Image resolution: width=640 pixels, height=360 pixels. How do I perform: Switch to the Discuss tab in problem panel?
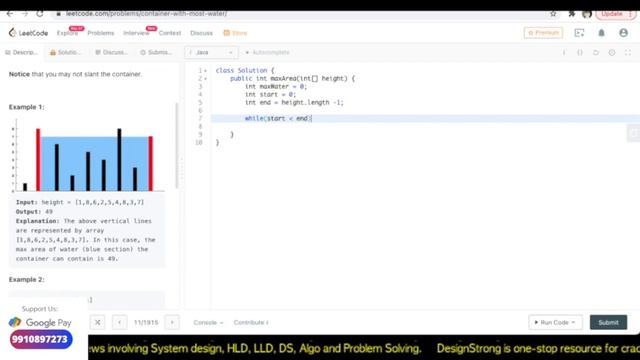tap(111, 52)
